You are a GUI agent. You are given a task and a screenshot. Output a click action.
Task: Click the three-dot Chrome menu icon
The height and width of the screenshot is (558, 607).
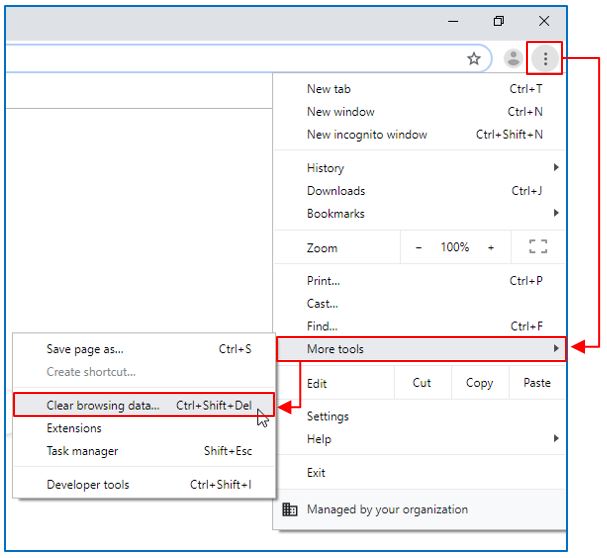[x=545, y=59]
